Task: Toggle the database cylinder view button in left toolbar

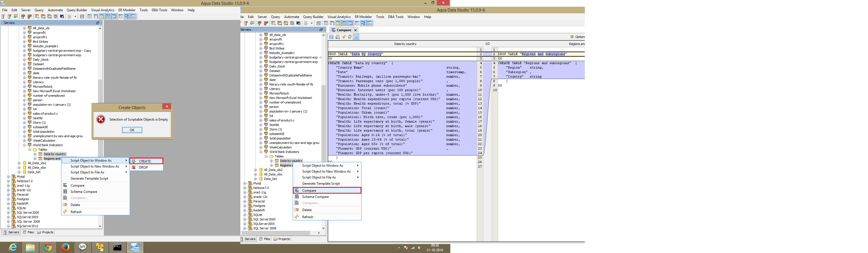Action: pos(102,17)
